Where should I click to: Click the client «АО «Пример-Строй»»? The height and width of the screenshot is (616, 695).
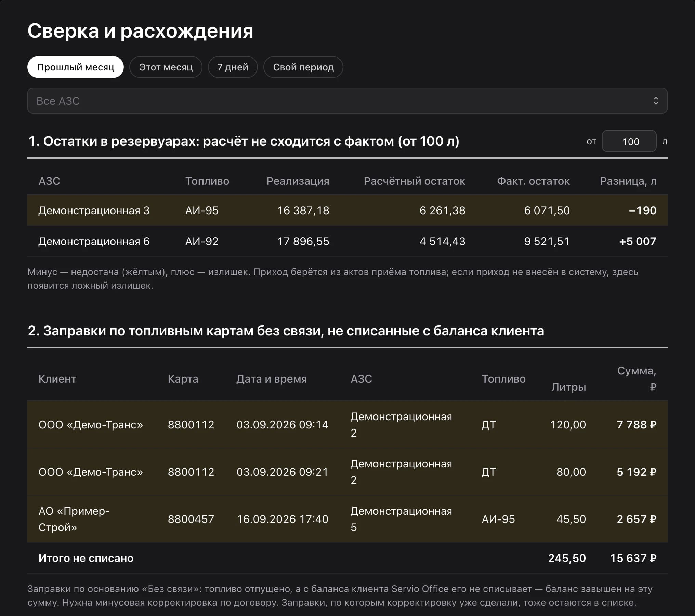[74, 519]
